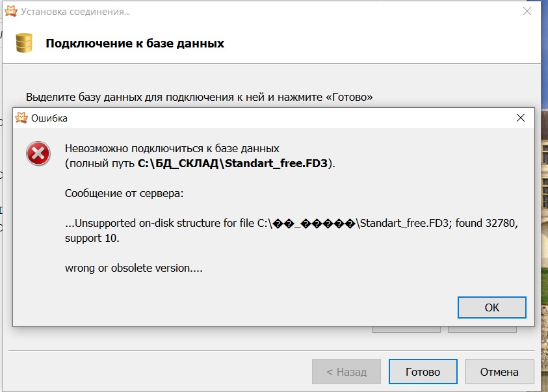Click the 'Невозможно подключиться к базе данных' line
The height and width of the screenshot is (392, 548).
click(x=172, y=148)
